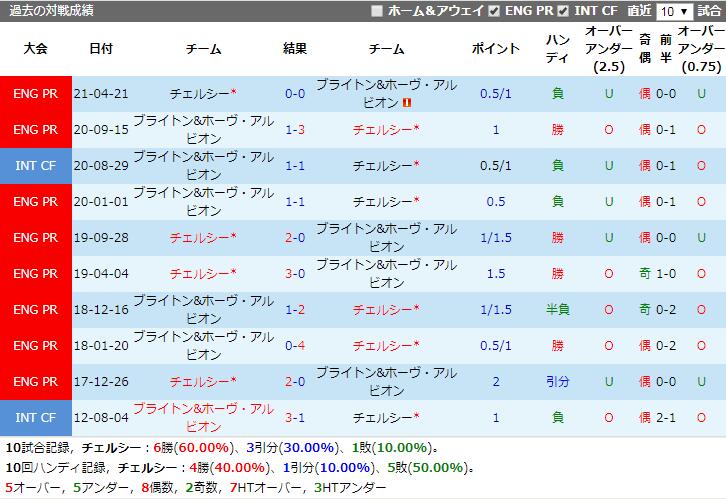Click the 0.5 points value for 20-01-01

click(x=496, y=202)
